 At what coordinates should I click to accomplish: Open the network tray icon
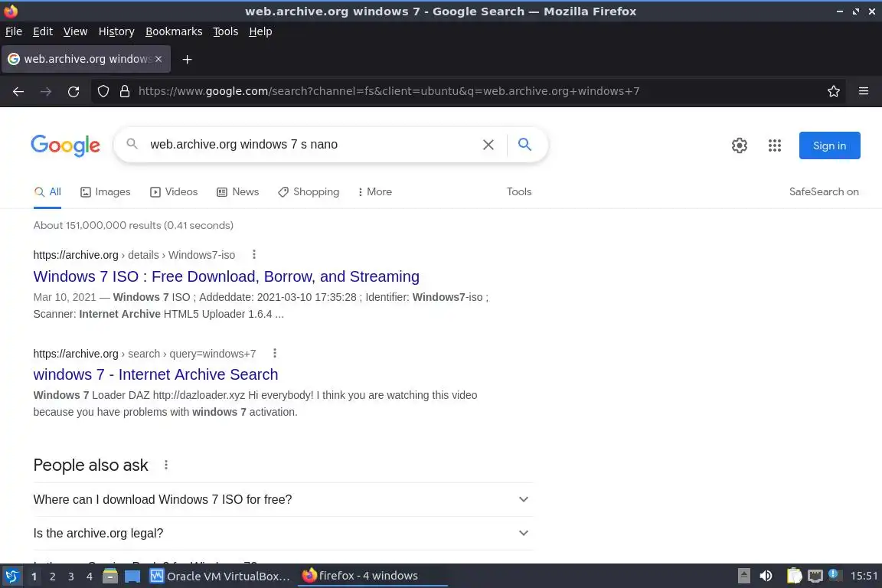815,576
